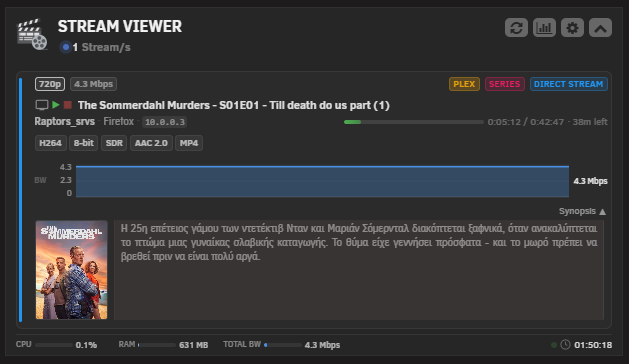Viewport: 629px width, 364px height.
Task: Click the 8-bit depth badge
Action: (83, 143)
